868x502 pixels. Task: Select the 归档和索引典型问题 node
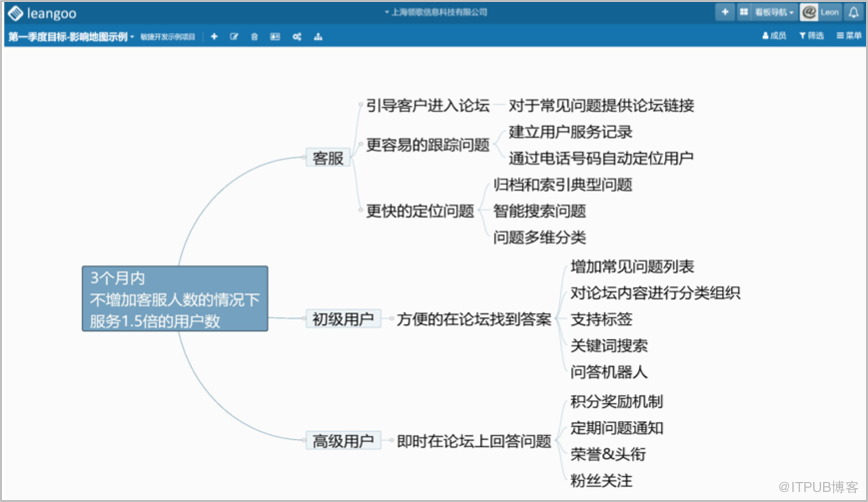[x=562, y=184]
